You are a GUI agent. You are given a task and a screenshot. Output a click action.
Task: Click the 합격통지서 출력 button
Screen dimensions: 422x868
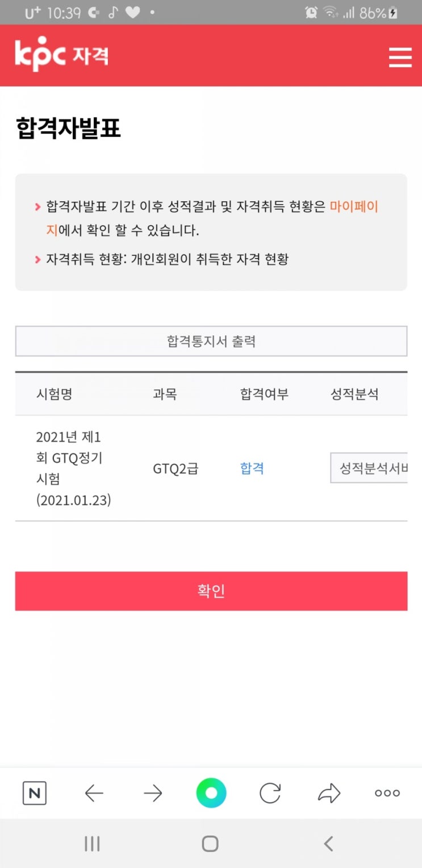(211, 341)
